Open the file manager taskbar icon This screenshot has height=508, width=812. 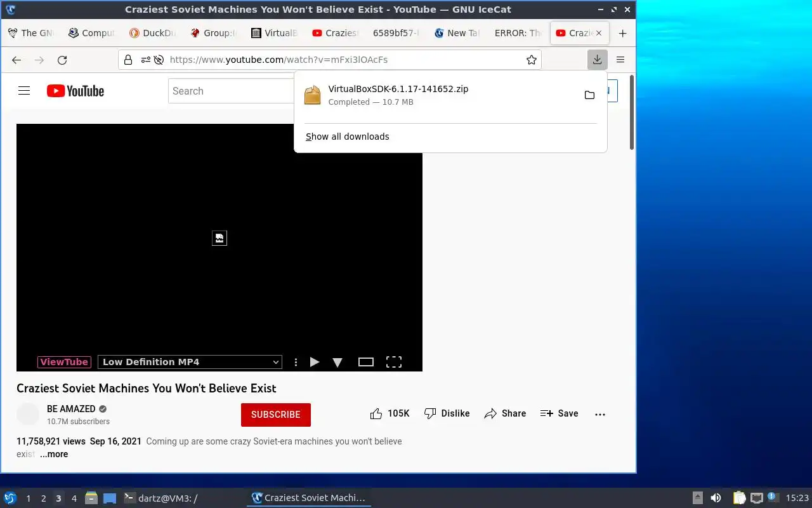tap(91, 498)
